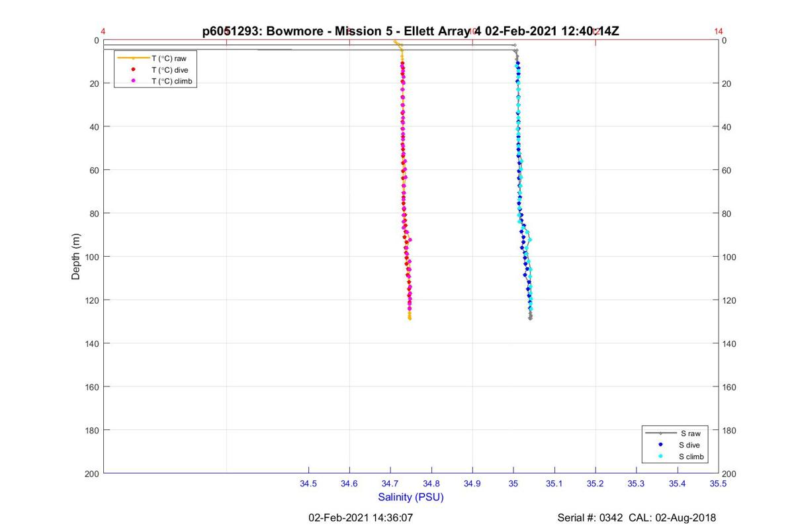The width and height of the screenshot is (794, 532).
Task: Click right depth axis tick 20
Action: click(727, 83)
